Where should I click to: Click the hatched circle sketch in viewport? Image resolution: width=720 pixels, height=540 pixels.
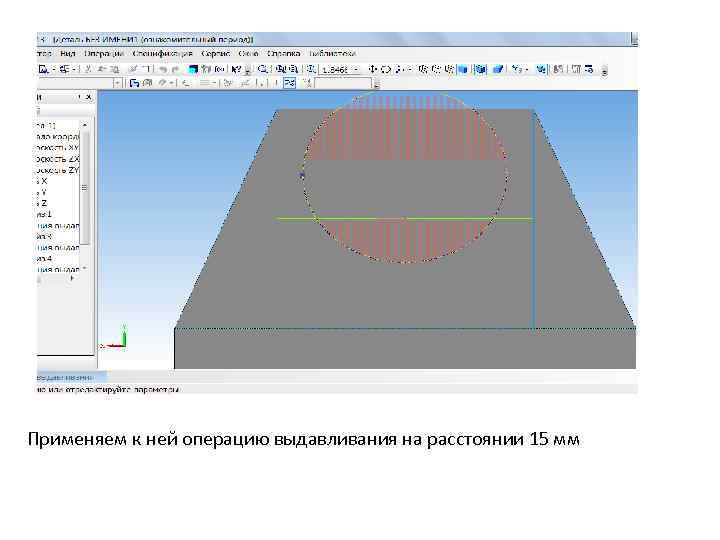[x=404, y=177]
